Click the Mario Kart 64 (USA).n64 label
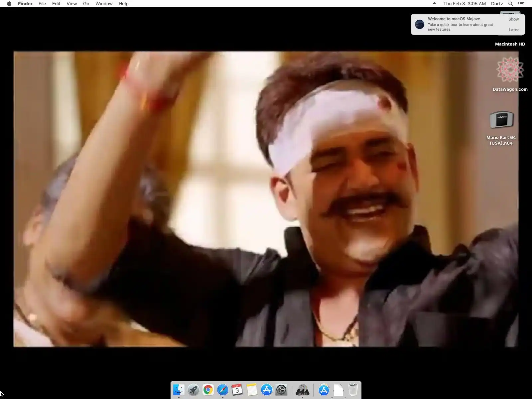This screenshot has height=399, width=532. (x=501, y=140)
